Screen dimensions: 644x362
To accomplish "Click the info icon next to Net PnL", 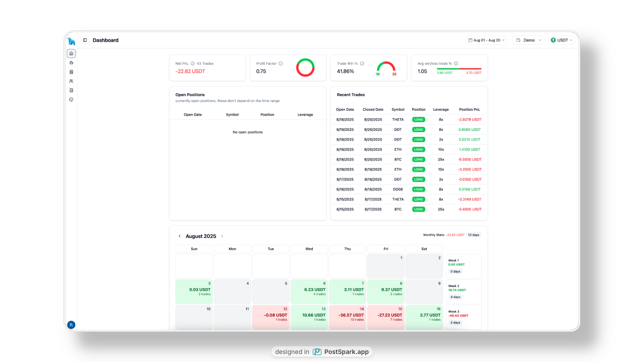I will tap(193, 64).
